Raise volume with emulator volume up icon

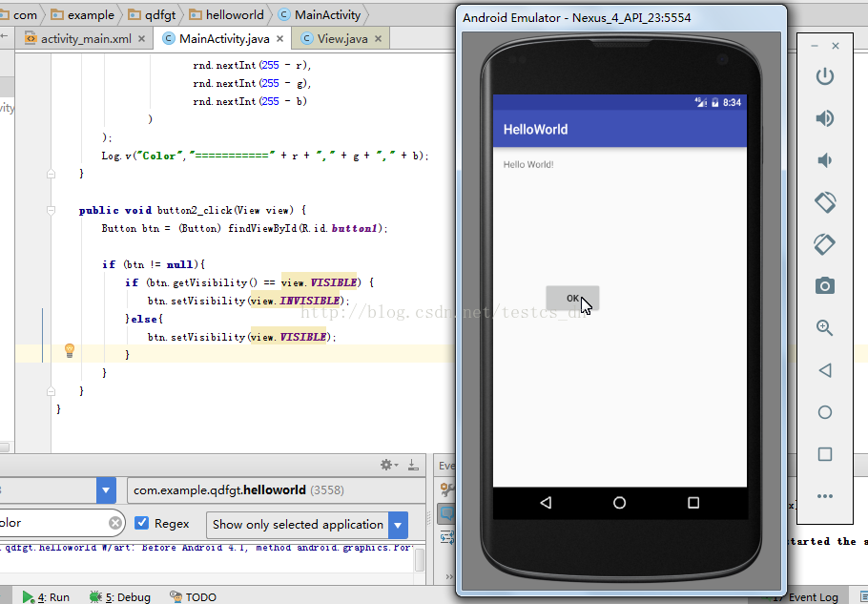(x=825, y=118)
